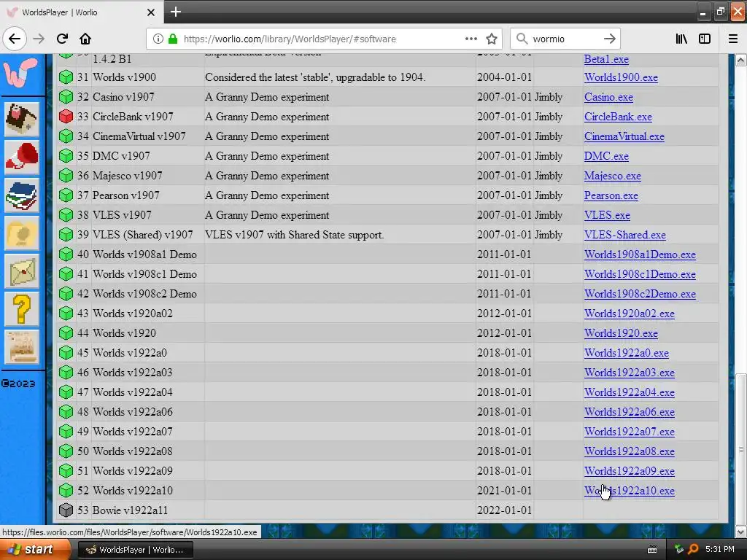The width and height of the screenshot is (747, 560).
Task: Download Pearson.exe
Action: click(611, 195)
